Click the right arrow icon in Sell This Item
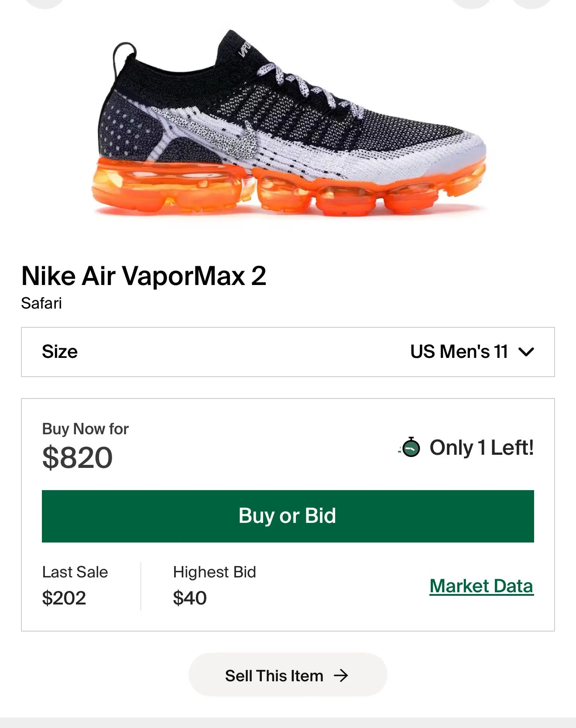The width and height of the screenshot is (576, 728). coord(341,676)
